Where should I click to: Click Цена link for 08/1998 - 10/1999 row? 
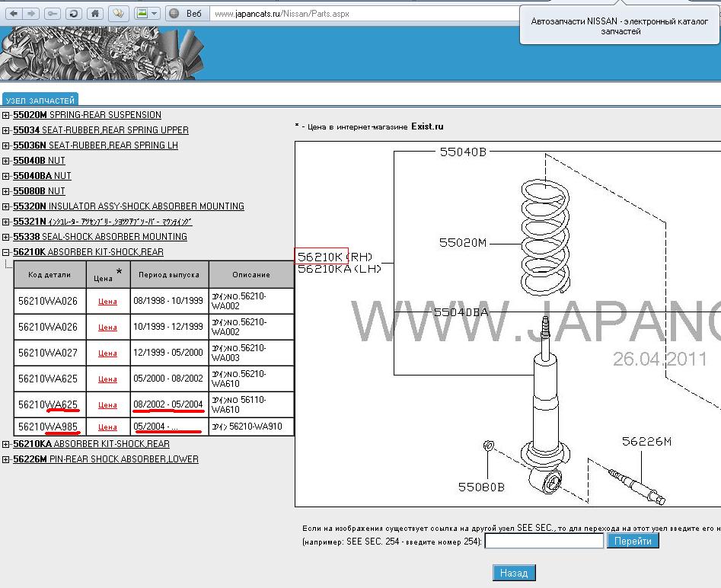tap(107, 302)
